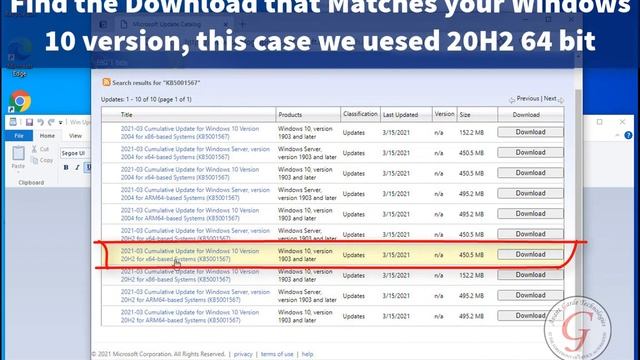The image size is (640, 360).
Task: Open title link Windows Server 2004 ARM64-based
Action: tap(195, 194)
